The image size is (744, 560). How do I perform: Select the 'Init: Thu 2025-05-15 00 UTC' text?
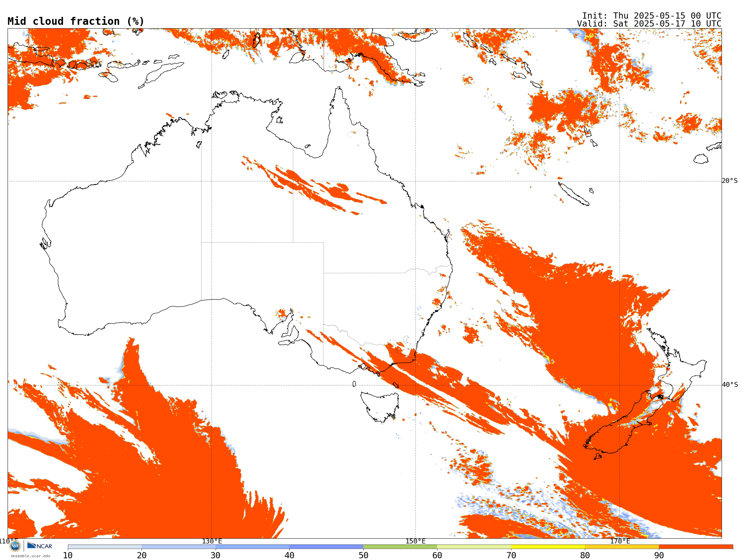(x=652, y=16)
